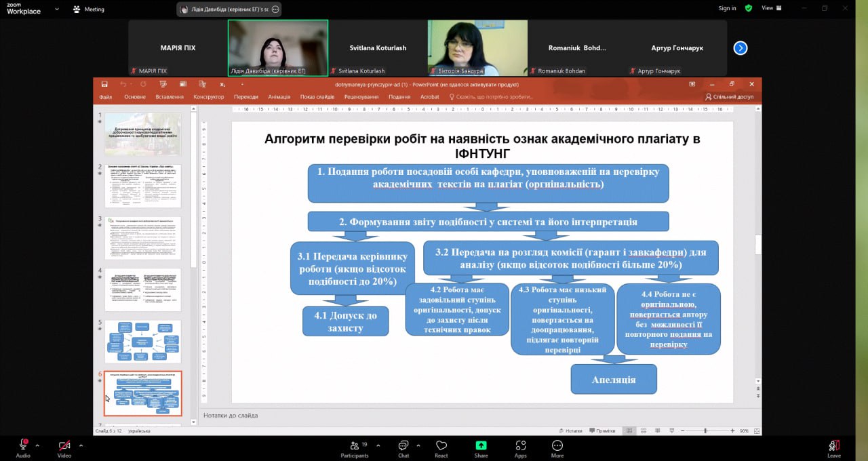Open the React icon in the Zoom toolbar
The width and height of the screenshot is (868, 461).
[441, 445]
